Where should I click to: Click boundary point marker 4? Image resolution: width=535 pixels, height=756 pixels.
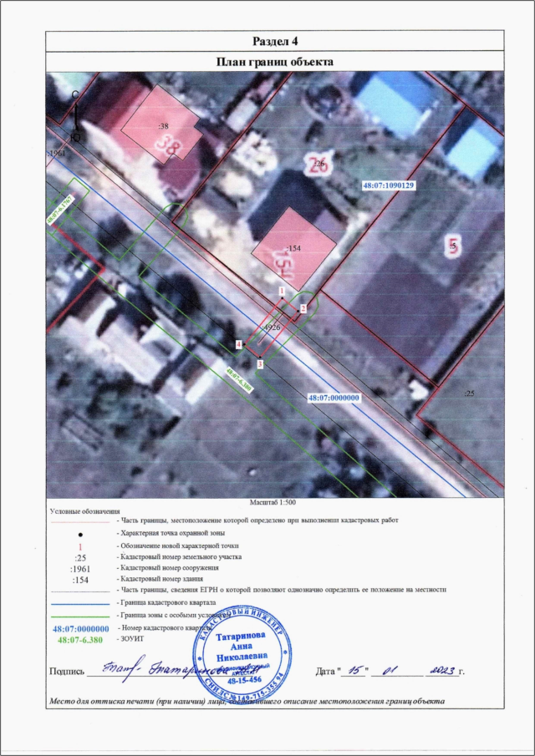click(239, 344)
